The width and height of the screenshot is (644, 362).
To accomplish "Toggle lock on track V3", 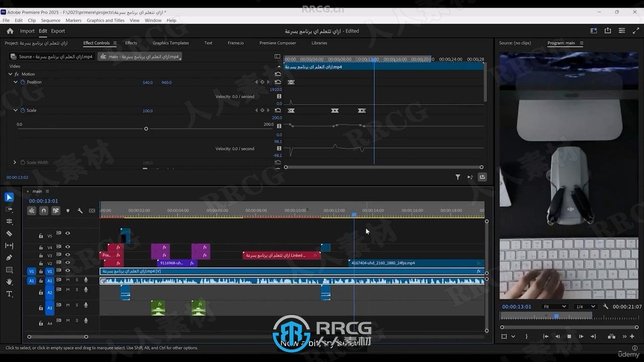I will point(41,255).
